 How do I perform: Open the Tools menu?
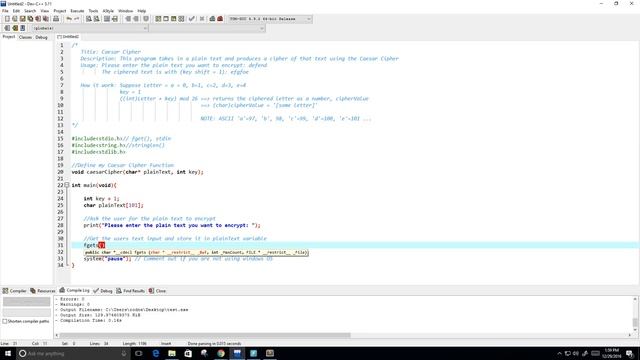[x=93, y=11]
